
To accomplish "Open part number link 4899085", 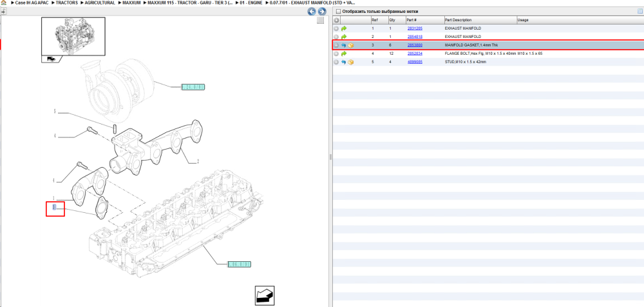I will point(415,62).
